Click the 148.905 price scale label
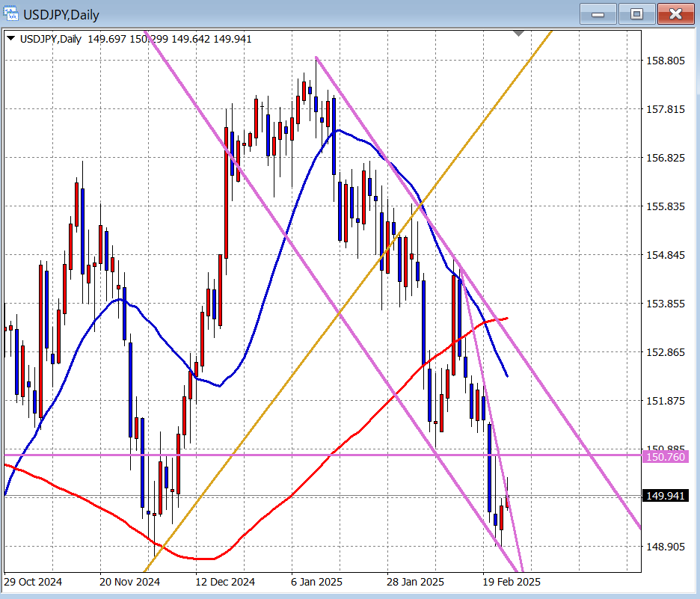Screen dimensions: 700x599 click(665, 547)
